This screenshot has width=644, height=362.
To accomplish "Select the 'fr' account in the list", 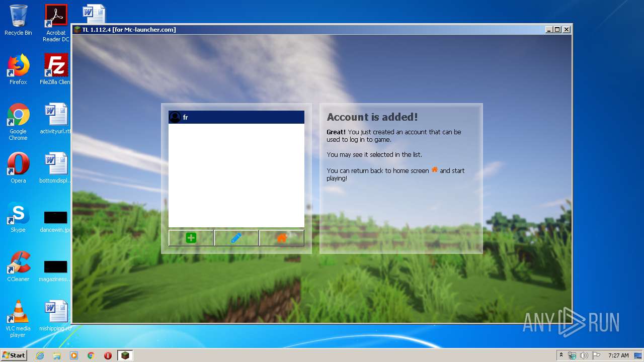I will coord(236,117).
